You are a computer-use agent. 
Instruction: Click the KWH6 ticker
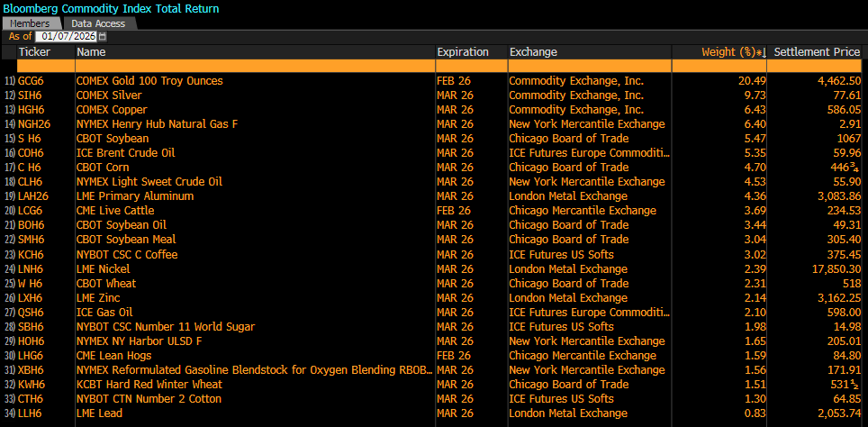pos(31,385)
